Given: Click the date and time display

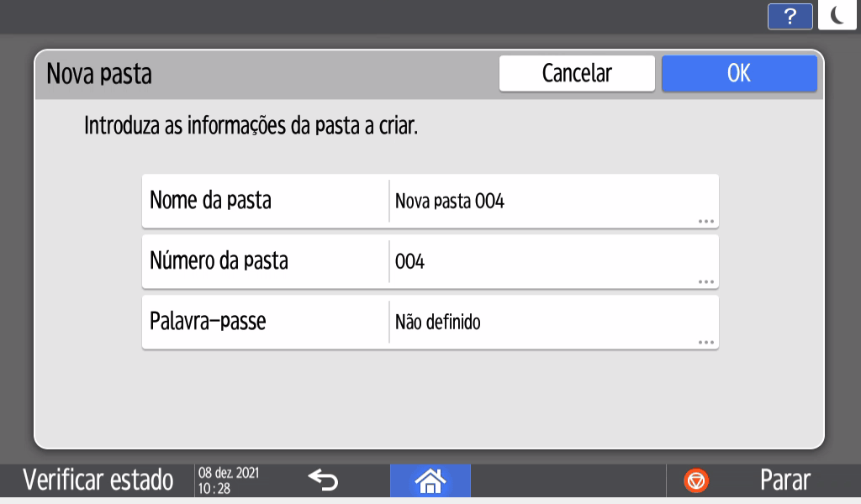Looking at the screenshot, I should [x=229, y=480].
